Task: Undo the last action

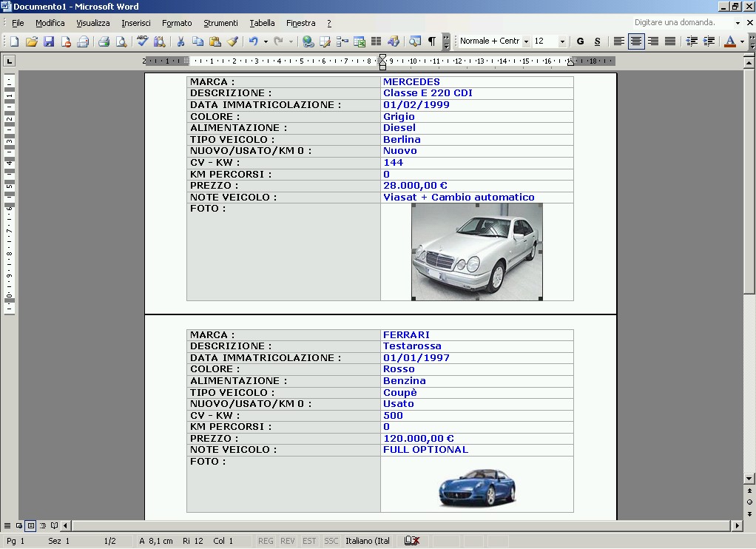Action: [254, 41]
